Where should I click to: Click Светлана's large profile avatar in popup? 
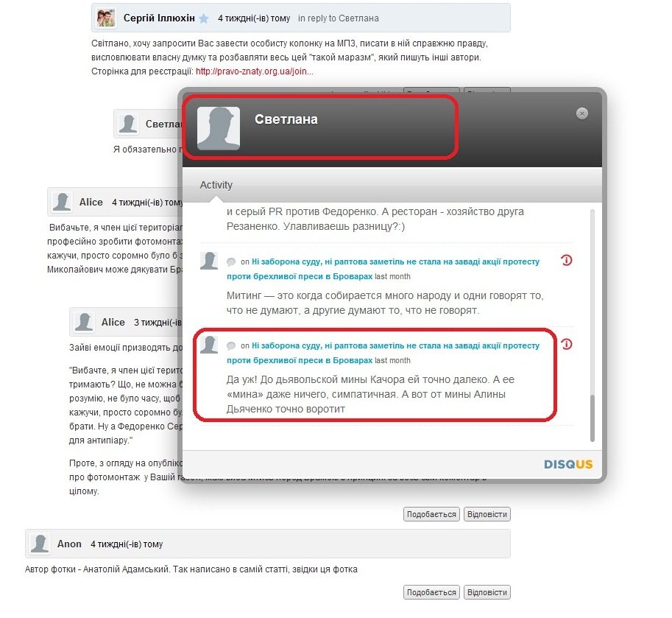(219, 128)
